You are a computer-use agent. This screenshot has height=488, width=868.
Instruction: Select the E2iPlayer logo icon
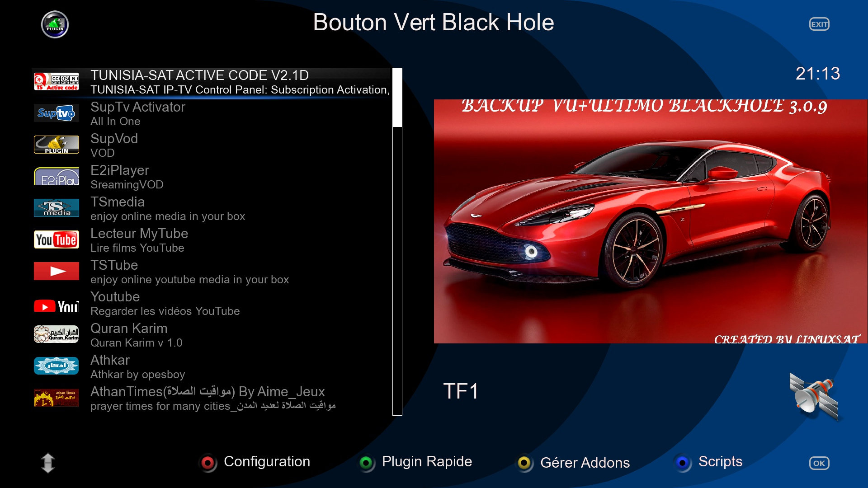point(56,176)
